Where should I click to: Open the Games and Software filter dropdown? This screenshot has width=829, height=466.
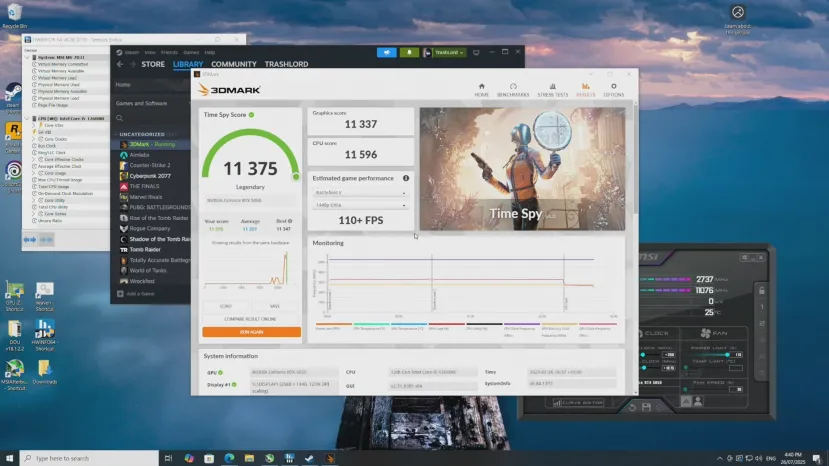coord(151,103)
